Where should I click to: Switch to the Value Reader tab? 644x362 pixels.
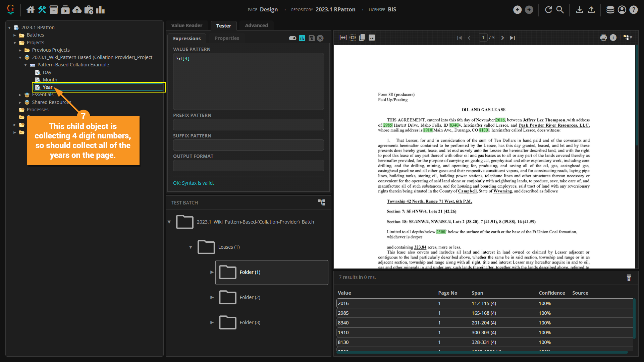[x=186, y=25]
